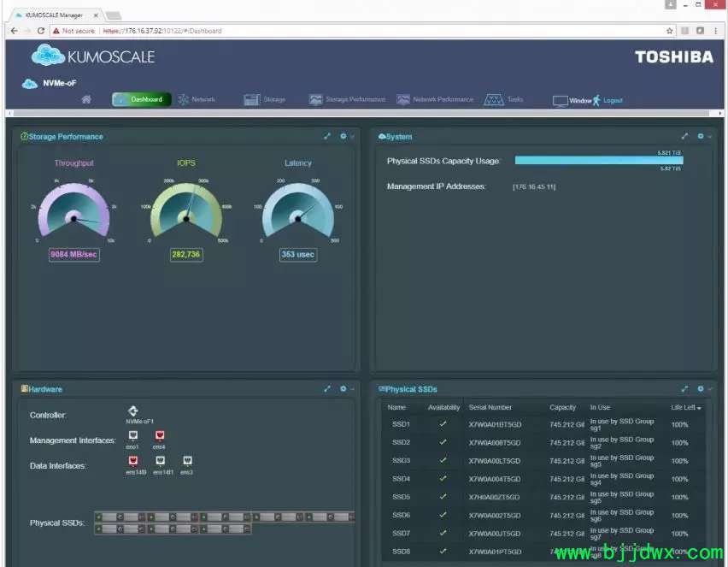Expand the Hardware panel with arrow icon
728x567 pixels.
coord(327,388)
